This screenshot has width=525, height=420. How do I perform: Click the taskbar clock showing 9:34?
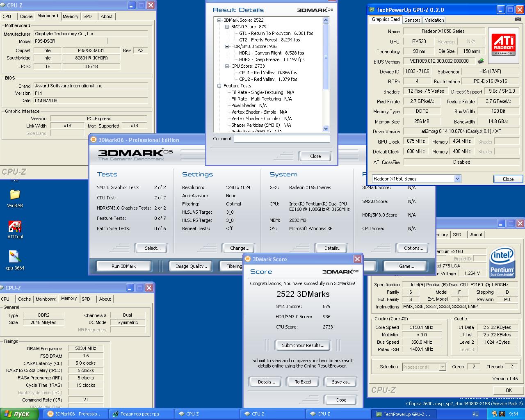tap(513, 414)
